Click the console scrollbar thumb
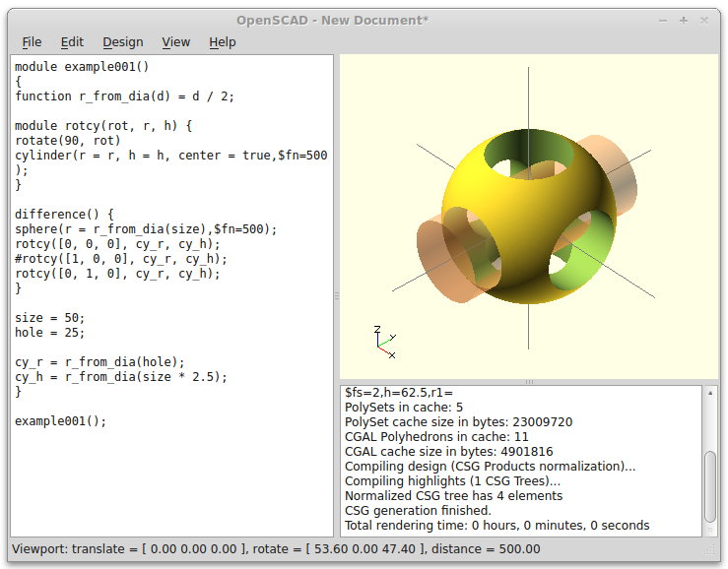The width and height of the screenshot is (728, 569). [x=711, y=487]
